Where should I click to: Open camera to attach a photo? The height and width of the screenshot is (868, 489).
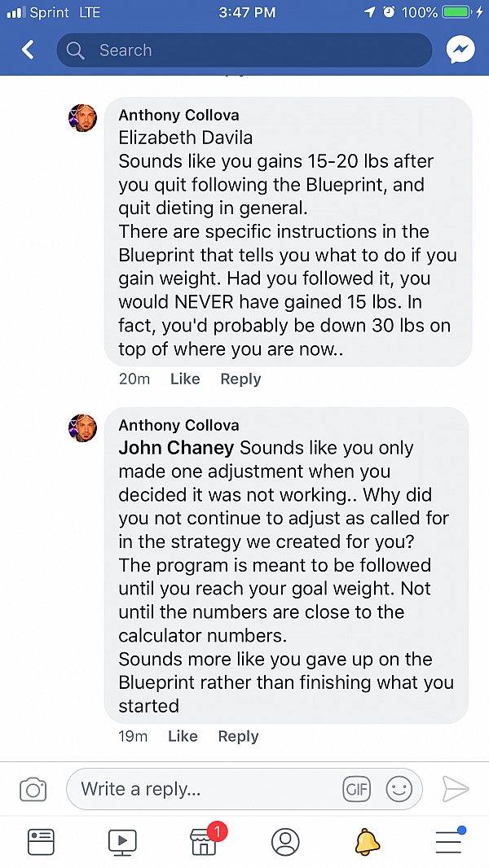click(33, 789)
